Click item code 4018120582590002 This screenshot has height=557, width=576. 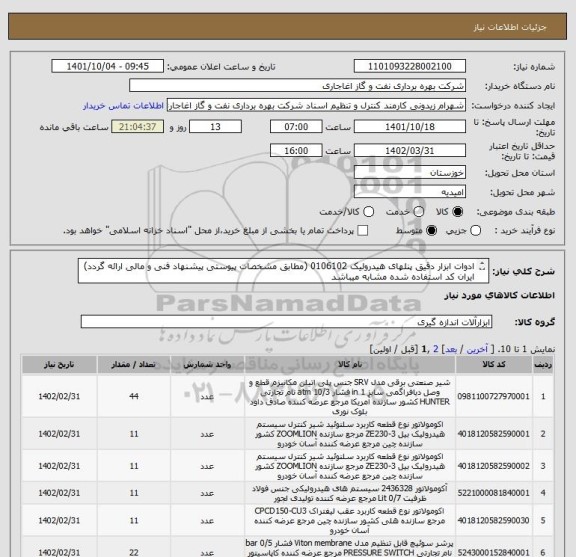(493, 466)
